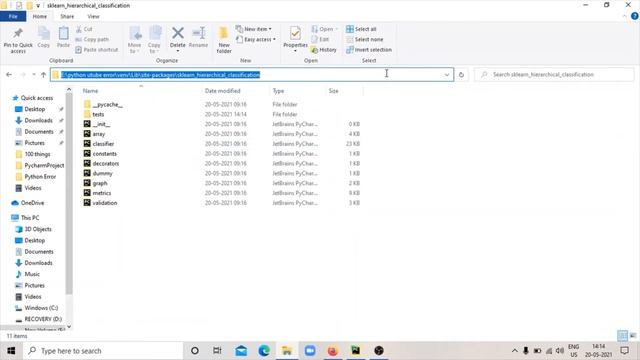Screen dimensions: 640x360
Task: Open Windows (C:) drive
Action: (41, 308)
